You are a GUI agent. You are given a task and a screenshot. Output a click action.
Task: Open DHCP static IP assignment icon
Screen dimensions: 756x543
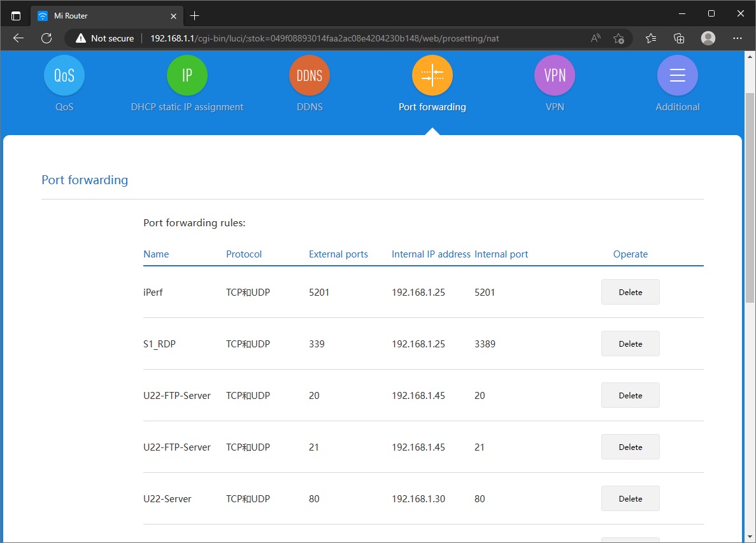(x=187, y=75)
